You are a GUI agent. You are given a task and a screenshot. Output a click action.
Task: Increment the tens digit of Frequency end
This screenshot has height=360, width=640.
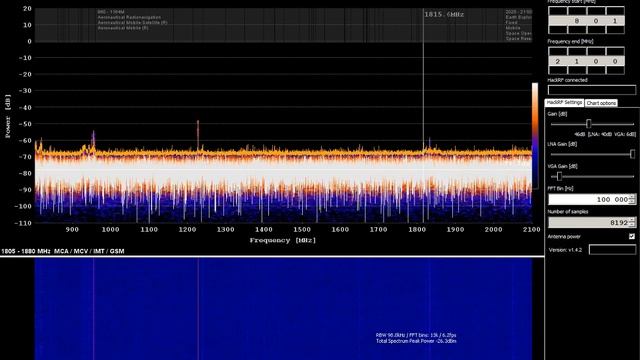click(x=596, y=51)
